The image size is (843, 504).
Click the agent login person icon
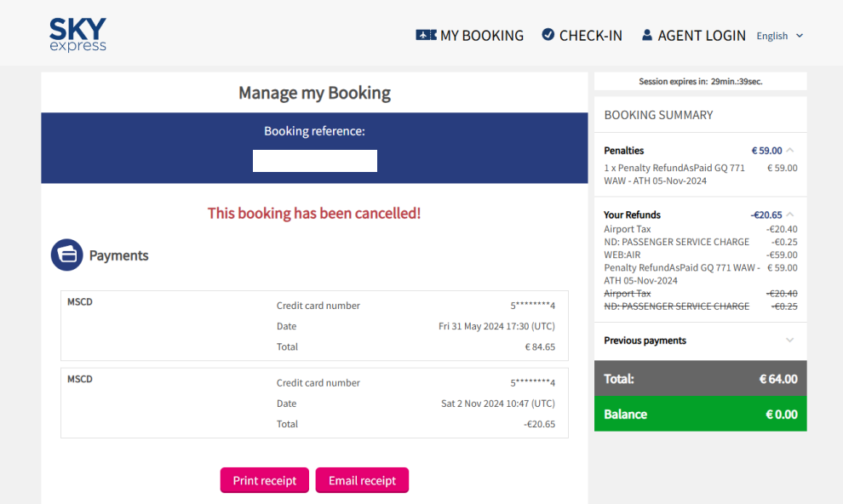[647, 35]
